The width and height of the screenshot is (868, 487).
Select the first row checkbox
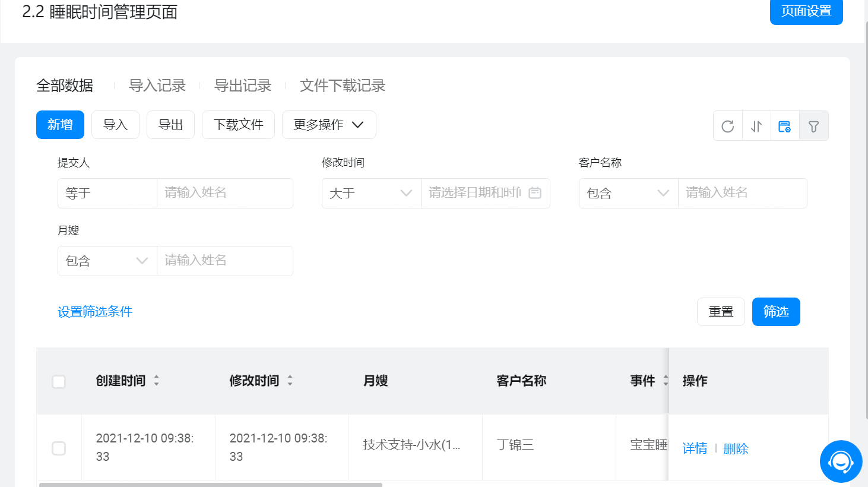coord(59,448)
